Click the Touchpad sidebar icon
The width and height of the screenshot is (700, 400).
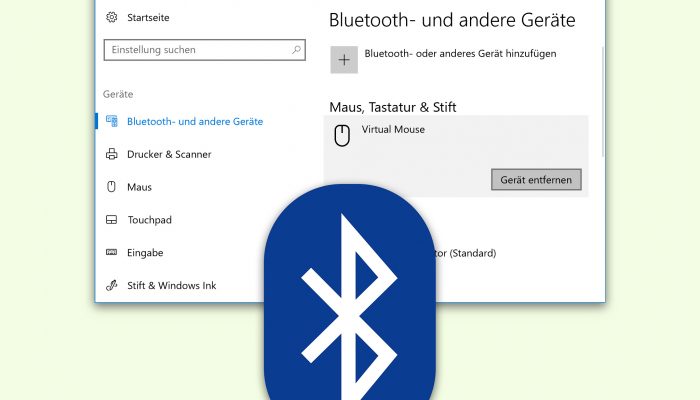click(112, 220)
